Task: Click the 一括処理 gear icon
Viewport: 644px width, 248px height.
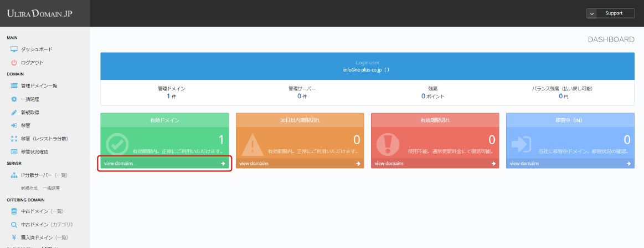Action: (14, 99)
